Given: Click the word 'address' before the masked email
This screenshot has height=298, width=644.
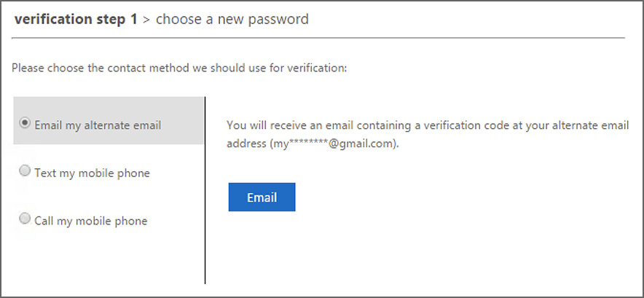Looking at the screenshot, I should tap(247, 144).
